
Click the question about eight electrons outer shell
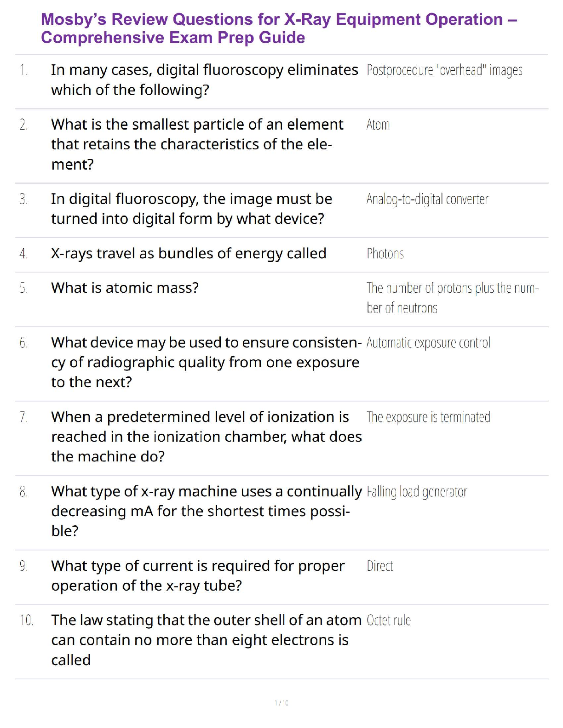[206, 640]
